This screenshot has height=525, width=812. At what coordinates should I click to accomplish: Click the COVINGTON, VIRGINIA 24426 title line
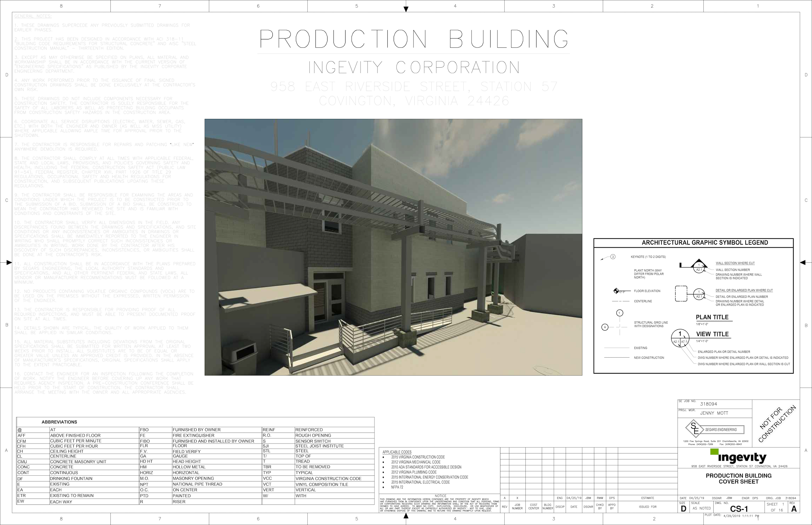tap(414, 101)
